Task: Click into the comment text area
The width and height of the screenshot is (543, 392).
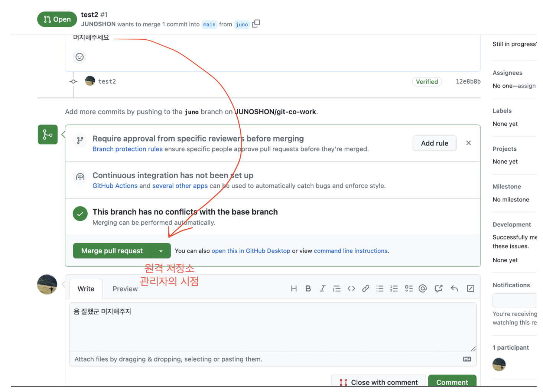Action: point(273,327)
